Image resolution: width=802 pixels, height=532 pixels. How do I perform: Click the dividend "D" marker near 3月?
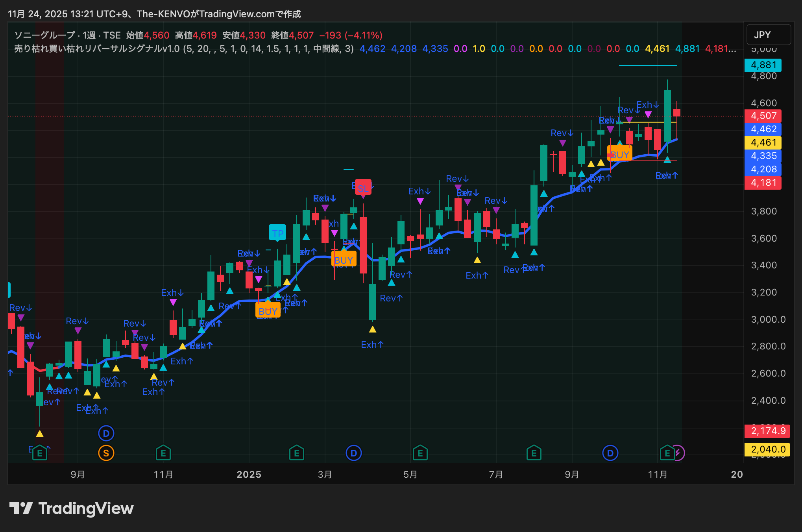(353, 453)
